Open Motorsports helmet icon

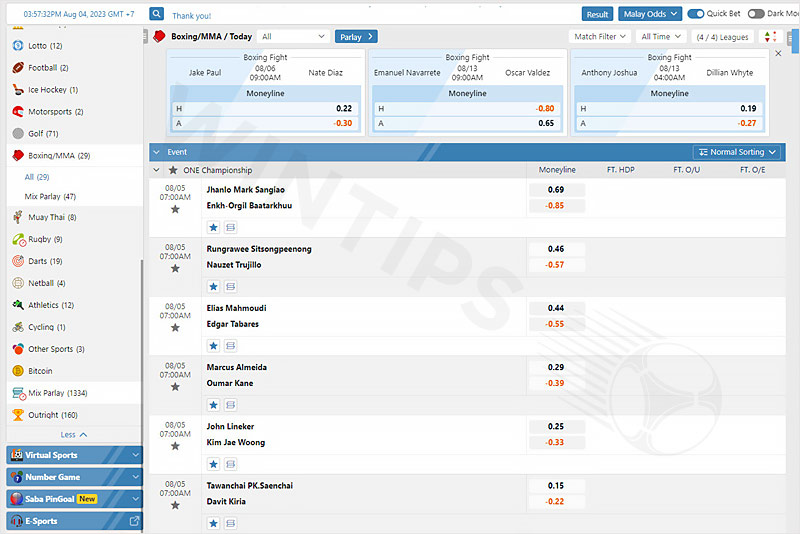pos(18,111)
